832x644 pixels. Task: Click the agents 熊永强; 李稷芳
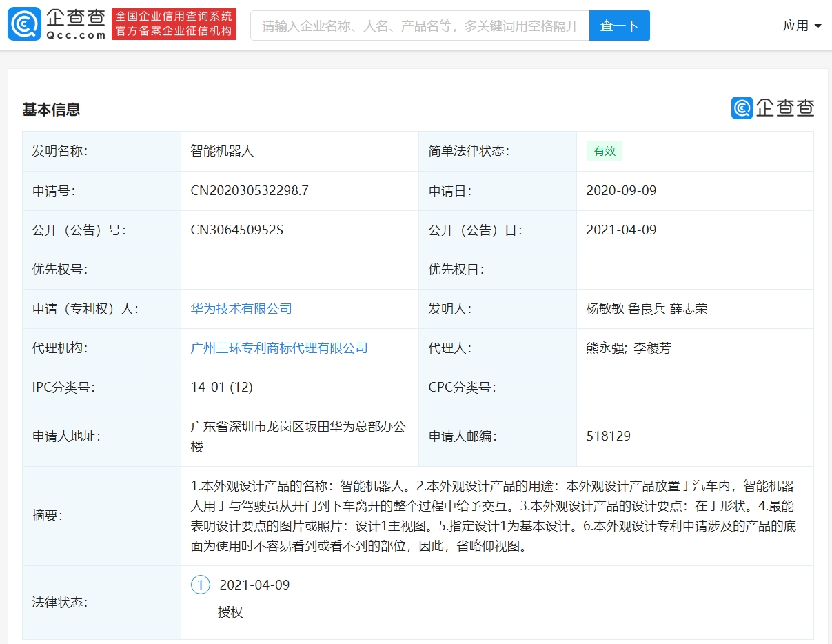(x=629, y=348)
